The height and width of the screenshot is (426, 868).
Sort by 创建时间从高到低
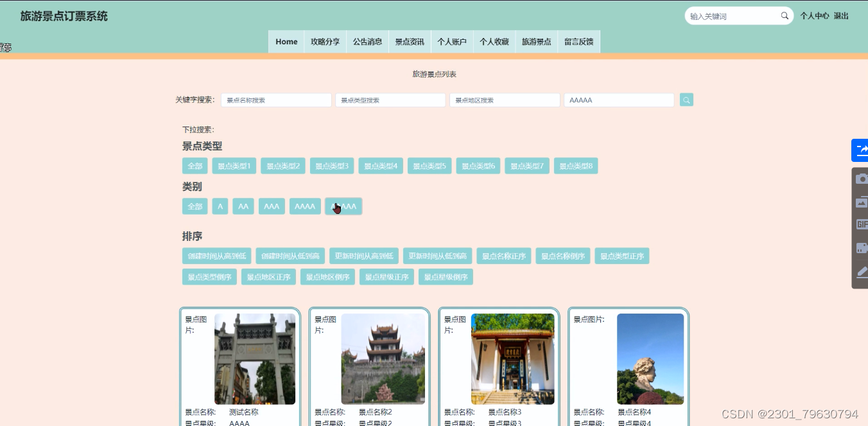tap(217, 256)
